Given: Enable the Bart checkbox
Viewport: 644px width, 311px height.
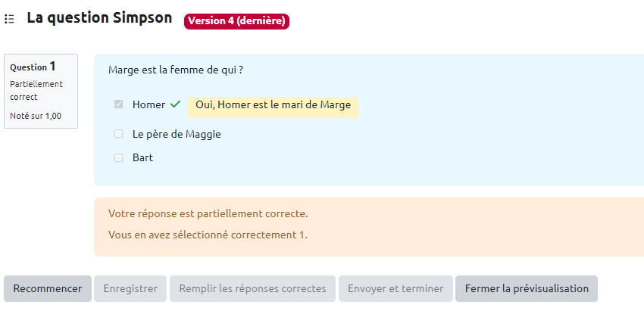Looking at the screenshot, I should click(118, 158).
